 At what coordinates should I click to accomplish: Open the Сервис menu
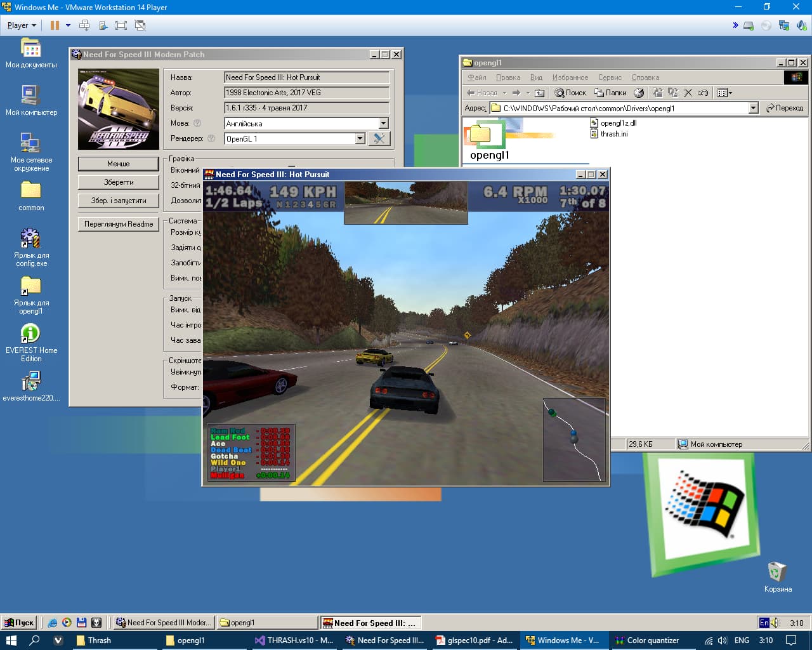610,77
